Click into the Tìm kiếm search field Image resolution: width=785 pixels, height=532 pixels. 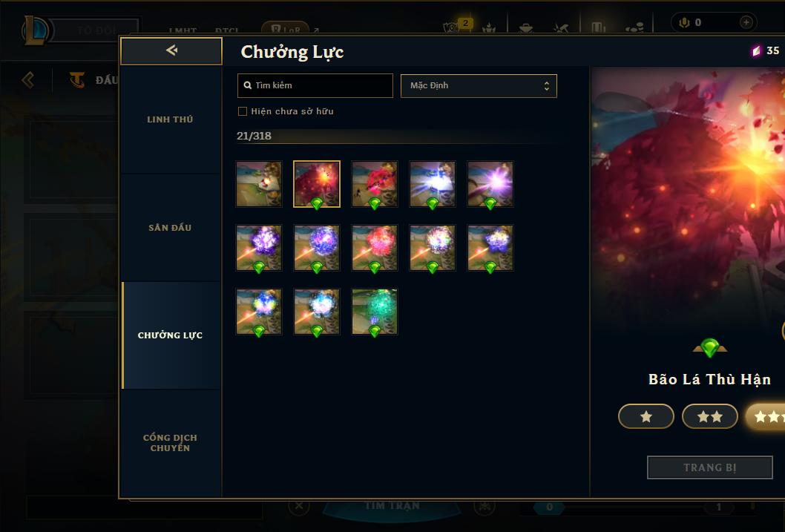coord(315,85)
